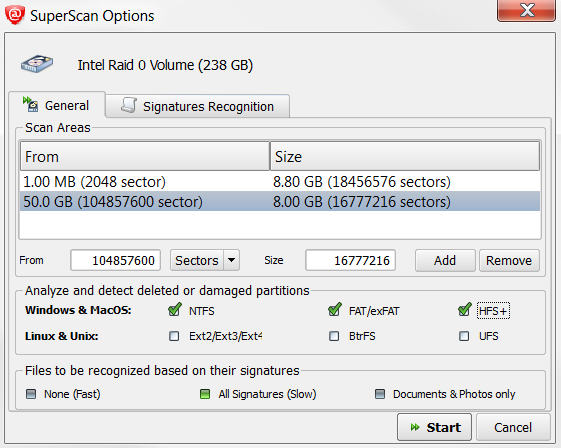Select the 50.0 GB (104857600 sector) row

point(280,201)
